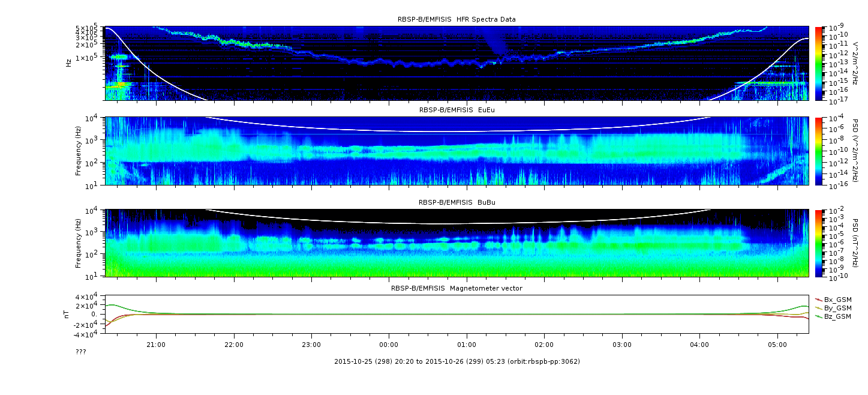Click the 03:00 time axis label
Image resolution: width=868 pixels, height=395 pixels.
(622, 345)
